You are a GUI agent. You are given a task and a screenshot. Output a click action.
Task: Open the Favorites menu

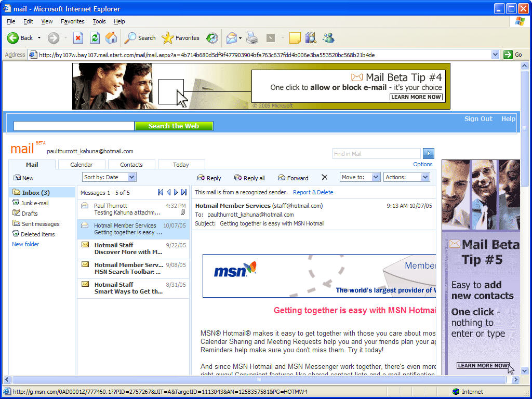pos(73,21)
